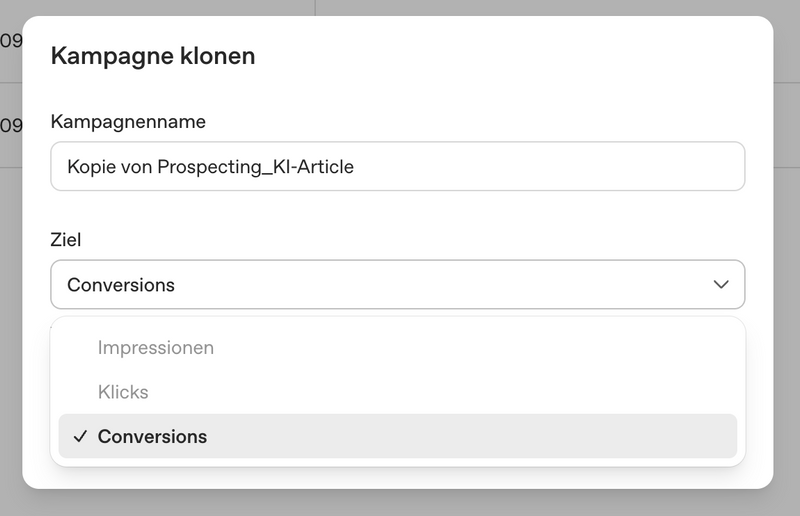Open the Ziel combo box showing Conversions
Image resolution: width=800 pixels, height=516 pixels.
click(398, 284)
